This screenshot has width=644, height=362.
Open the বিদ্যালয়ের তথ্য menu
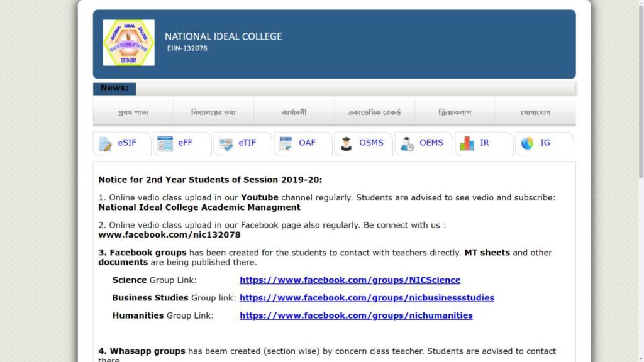click(214, 111)
